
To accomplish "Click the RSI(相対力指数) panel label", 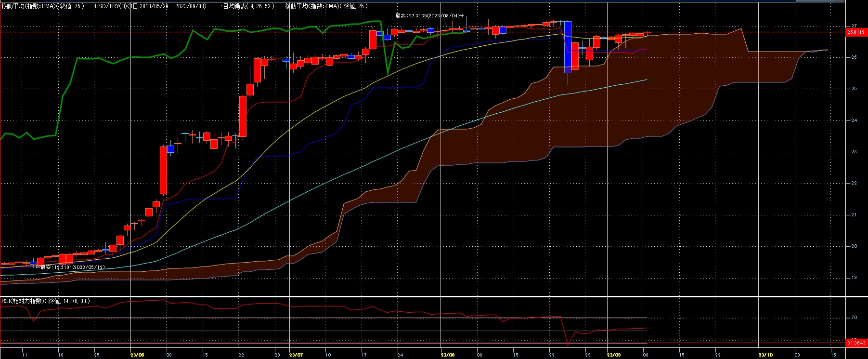I will pos(45,301).
